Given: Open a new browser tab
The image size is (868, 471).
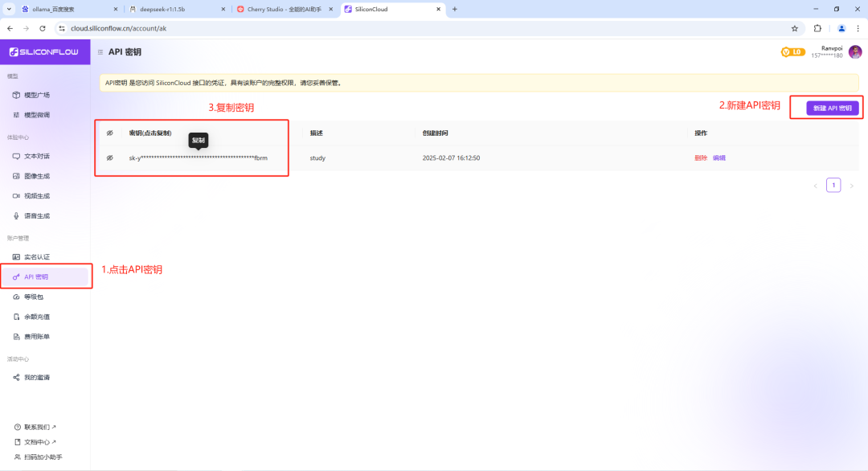Looking at the screenshot, I should pos(454,10).
